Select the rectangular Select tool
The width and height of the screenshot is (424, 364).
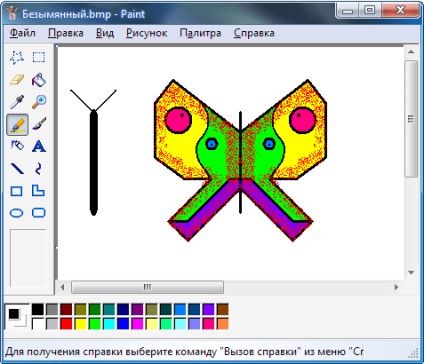click(x=39, y=57)
